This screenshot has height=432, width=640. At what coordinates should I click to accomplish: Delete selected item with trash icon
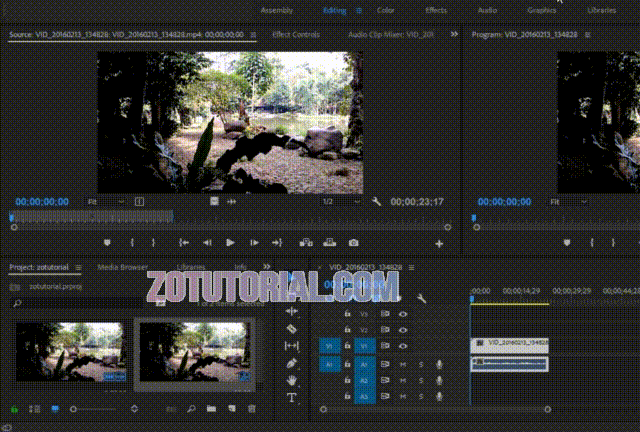pyautogui.click(x=252, y=409)
